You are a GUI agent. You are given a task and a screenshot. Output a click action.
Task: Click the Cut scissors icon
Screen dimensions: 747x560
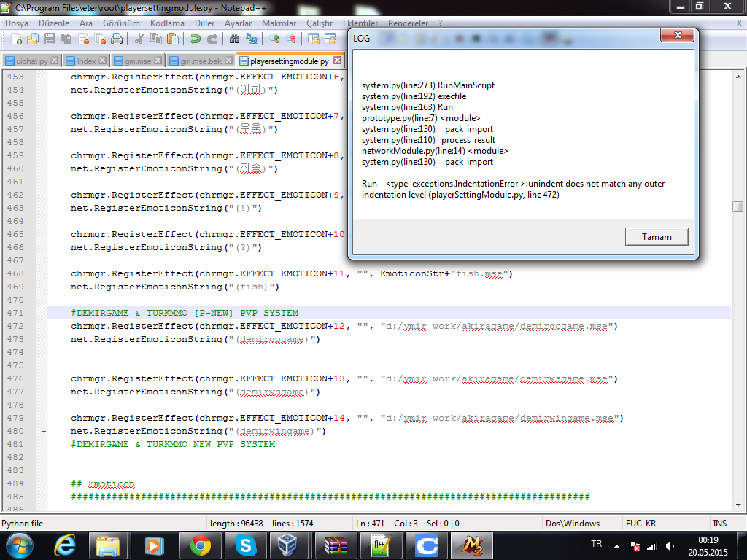click(139, 39)
